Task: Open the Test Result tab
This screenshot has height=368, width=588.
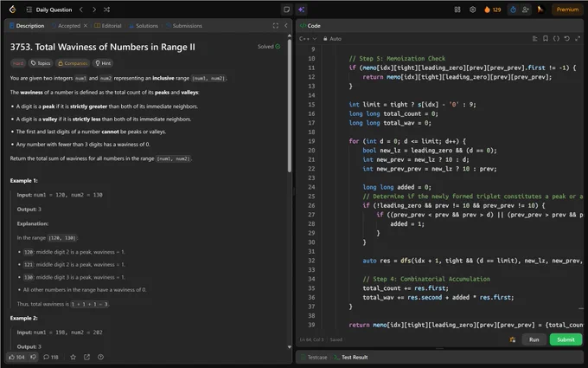Action: click(351, 357)
